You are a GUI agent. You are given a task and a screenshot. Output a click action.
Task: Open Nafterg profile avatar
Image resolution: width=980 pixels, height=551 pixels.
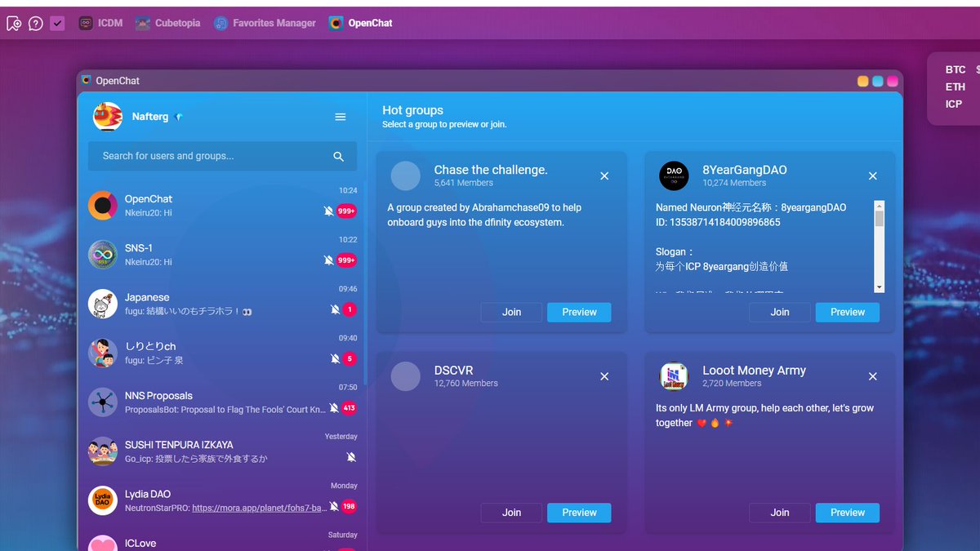click(x=107, y=117)
